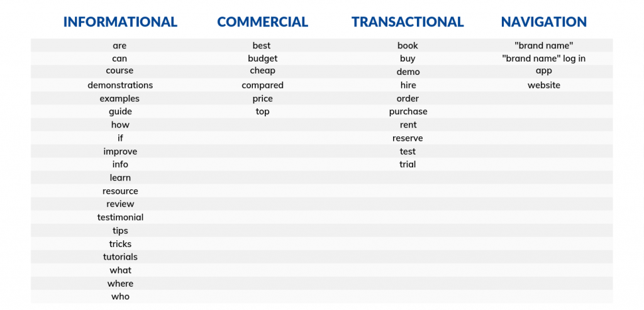Select "compared" in the Commercial column
Viewport: 644px width, 310px height.
tap(262, 85)
